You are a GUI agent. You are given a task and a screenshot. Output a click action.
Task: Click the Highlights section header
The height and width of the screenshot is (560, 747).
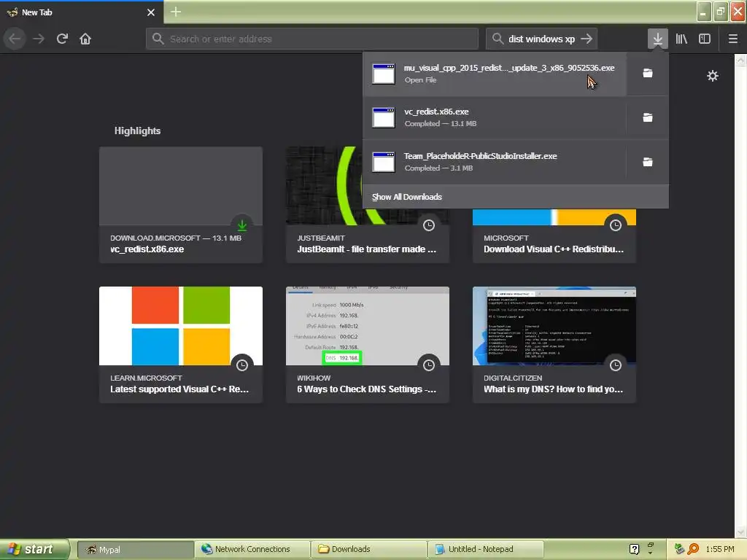(137, 131)
